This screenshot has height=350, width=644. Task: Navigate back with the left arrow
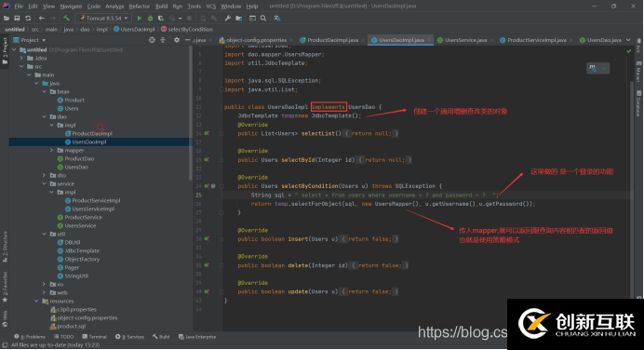pyautogui.click(x=42, y=18)
